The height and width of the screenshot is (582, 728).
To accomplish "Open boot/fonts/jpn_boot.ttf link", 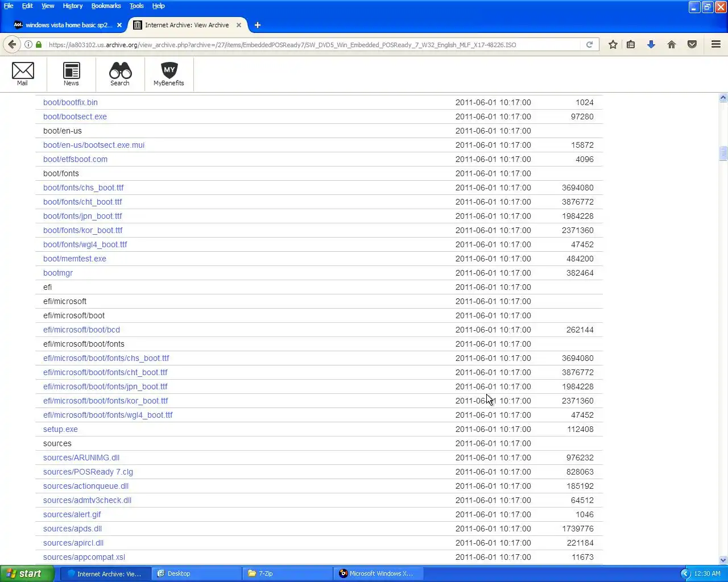I will (x=82, y=216).
